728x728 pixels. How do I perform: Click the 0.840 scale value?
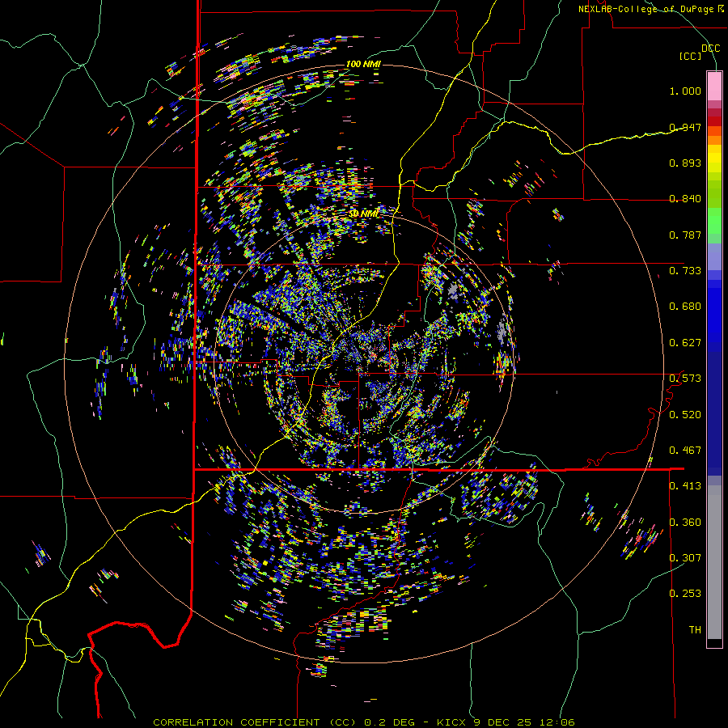685,199
